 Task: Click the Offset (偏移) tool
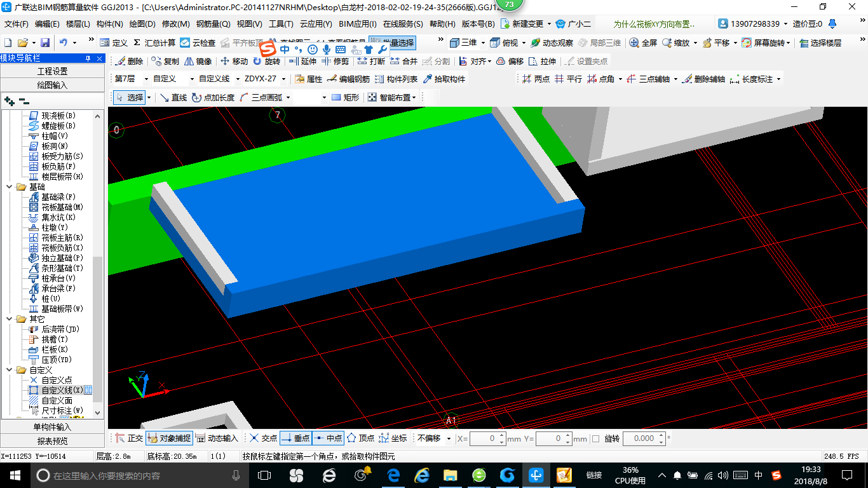point(510,62)
